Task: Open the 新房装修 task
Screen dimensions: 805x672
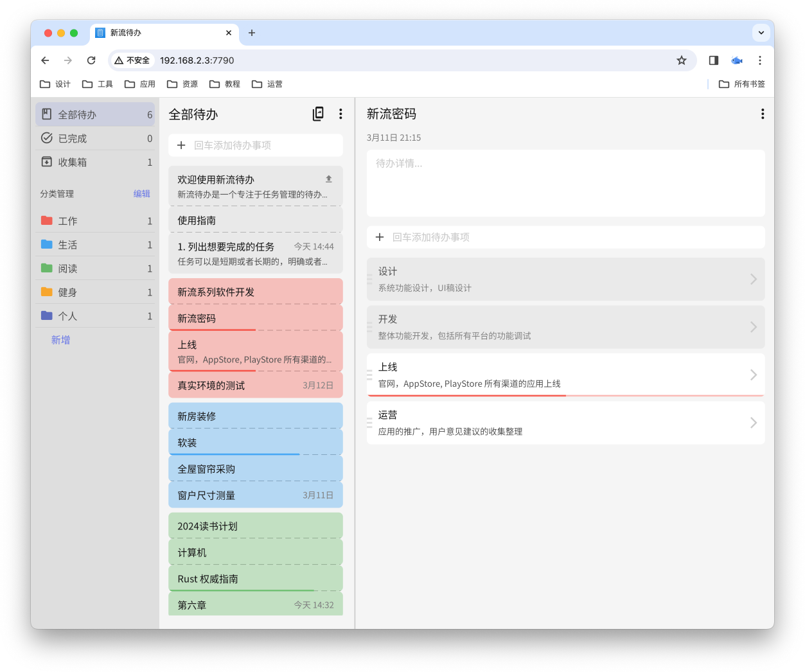Action: tap(256, 416)
